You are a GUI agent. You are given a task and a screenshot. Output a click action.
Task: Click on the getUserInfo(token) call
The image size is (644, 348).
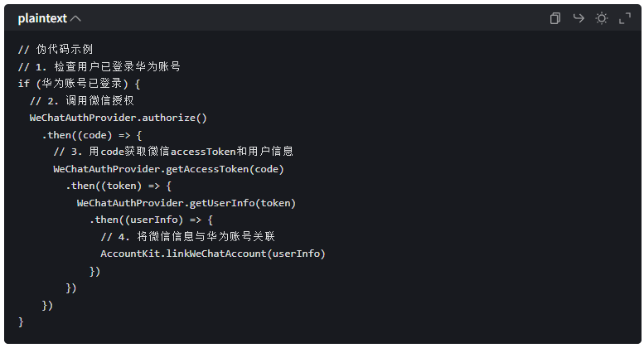186,202
